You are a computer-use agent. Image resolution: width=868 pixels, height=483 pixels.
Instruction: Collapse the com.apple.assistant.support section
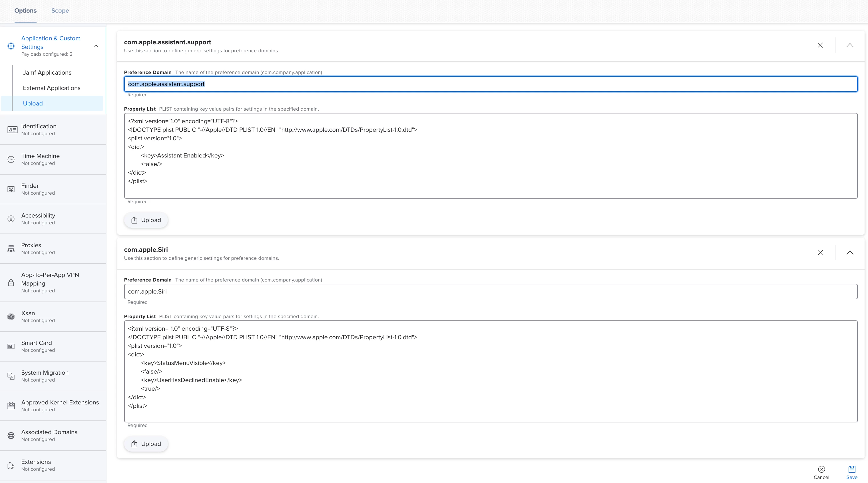pos(850,45)
